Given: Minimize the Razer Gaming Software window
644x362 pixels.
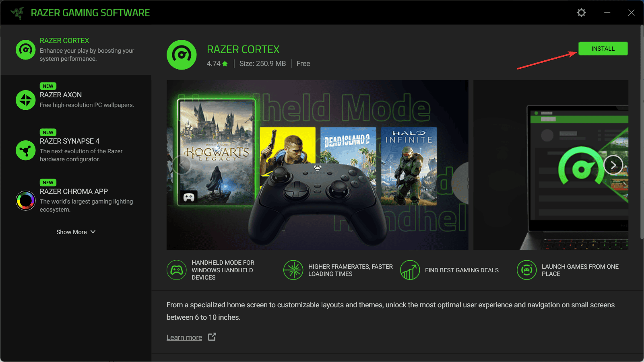Looking at the screenshot, I should (607, 12).
